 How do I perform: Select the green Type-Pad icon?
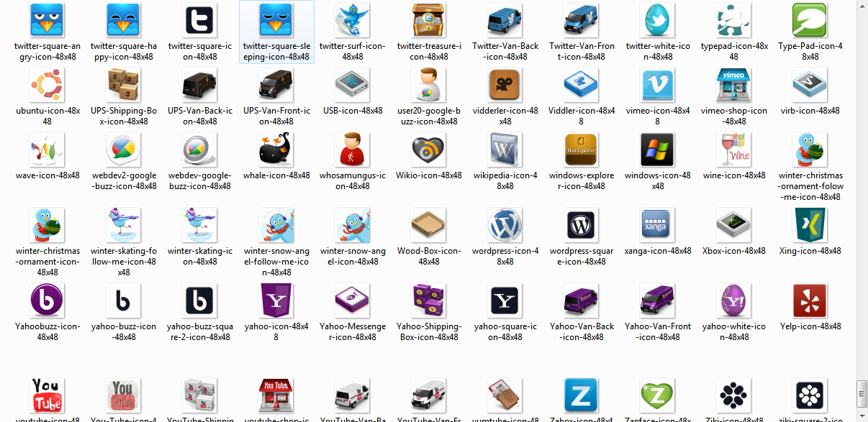pos(810,20)
